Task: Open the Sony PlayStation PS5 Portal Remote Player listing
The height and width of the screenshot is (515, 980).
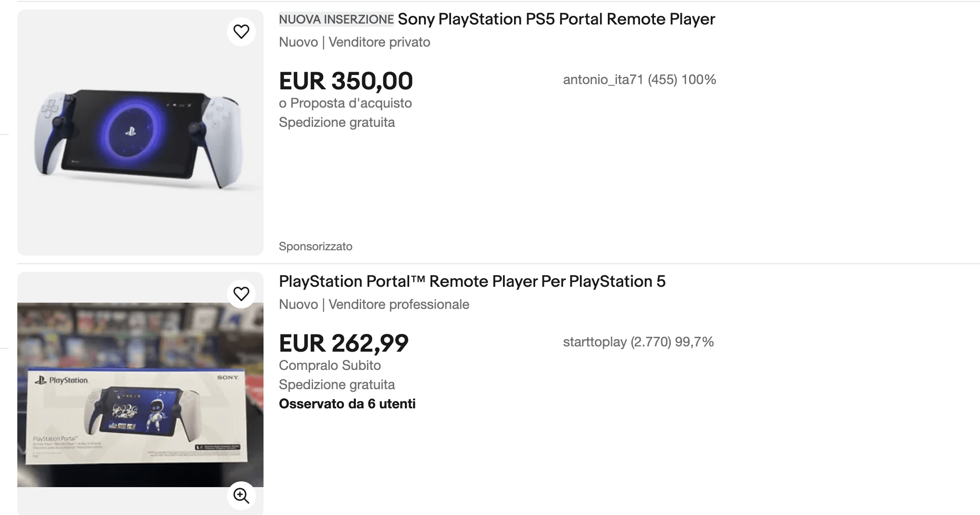Action: (x=556, y=19)
